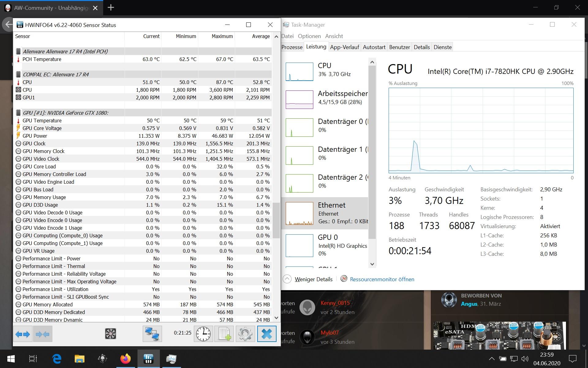Select GPU Power lightning icon row
This screenshot has width=588, height=368.
click(x=18, y=136)
